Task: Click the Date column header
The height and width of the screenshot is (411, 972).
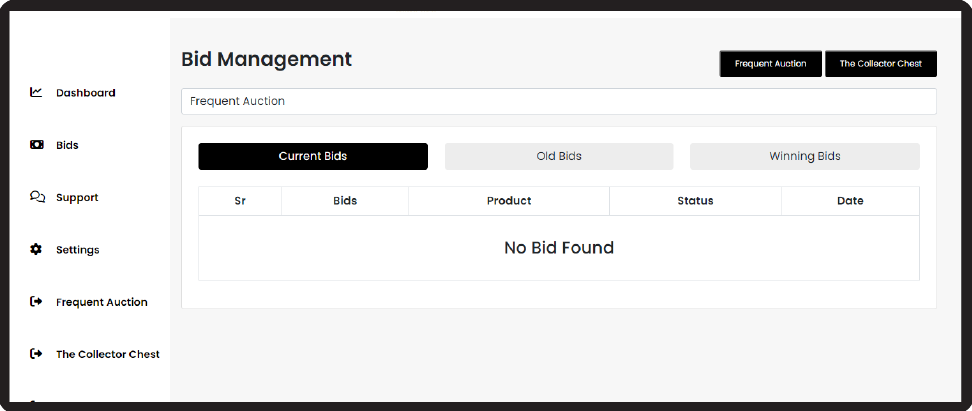Action: coord(850,201)
